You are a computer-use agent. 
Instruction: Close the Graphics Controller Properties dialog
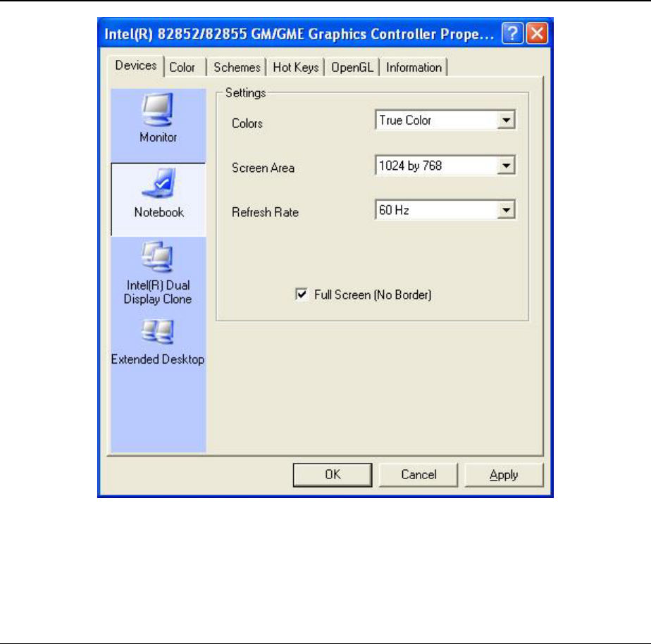point(537,33)
